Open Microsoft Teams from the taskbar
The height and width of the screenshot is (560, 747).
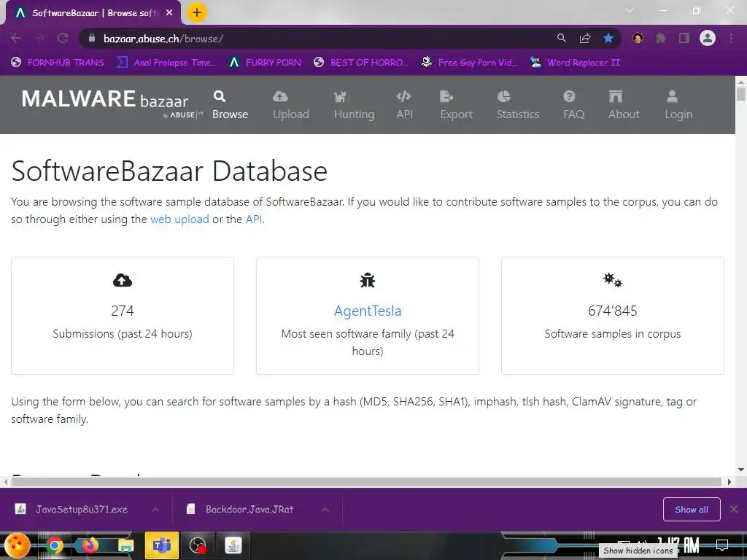[162, 545]
